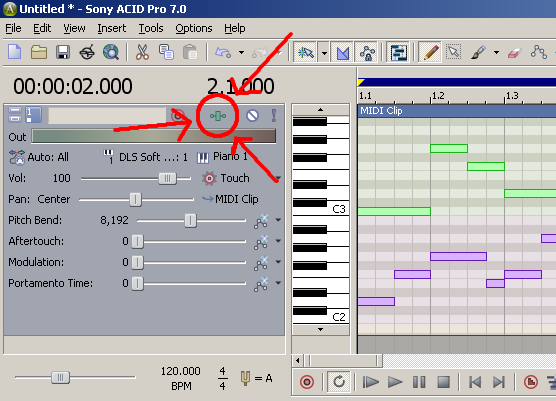Copy selection with the Copy icon
The image size is (556, 401).
[166, 52]
